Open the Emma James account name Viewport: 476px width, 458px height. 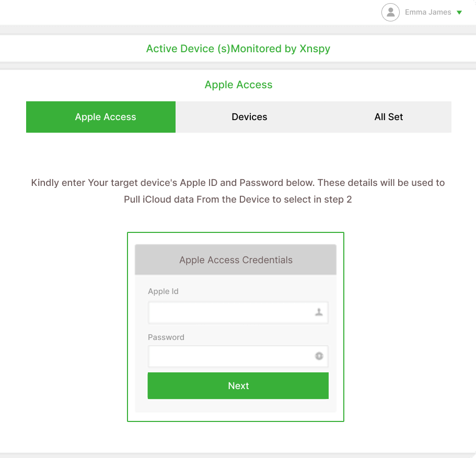[x=427, y=13]
